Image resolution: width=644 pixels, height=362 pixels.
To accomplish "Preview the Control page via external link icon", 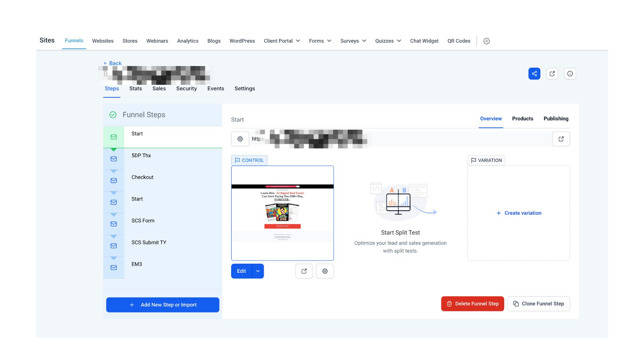I will pyautogui.click(x=304, y=271).
